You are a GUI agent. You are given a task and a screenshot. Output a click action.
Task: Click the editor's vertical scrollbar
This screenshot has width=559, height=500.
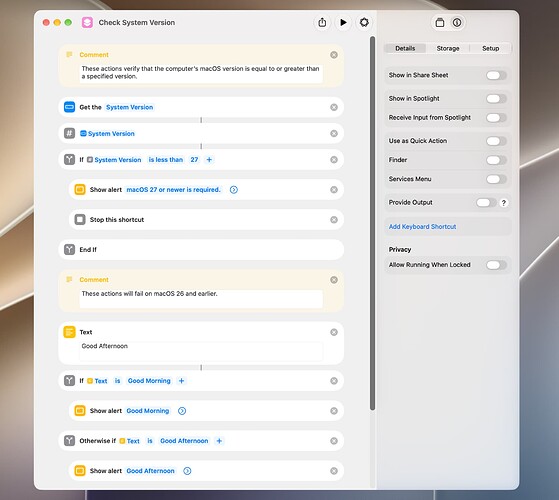pos(372,223)
